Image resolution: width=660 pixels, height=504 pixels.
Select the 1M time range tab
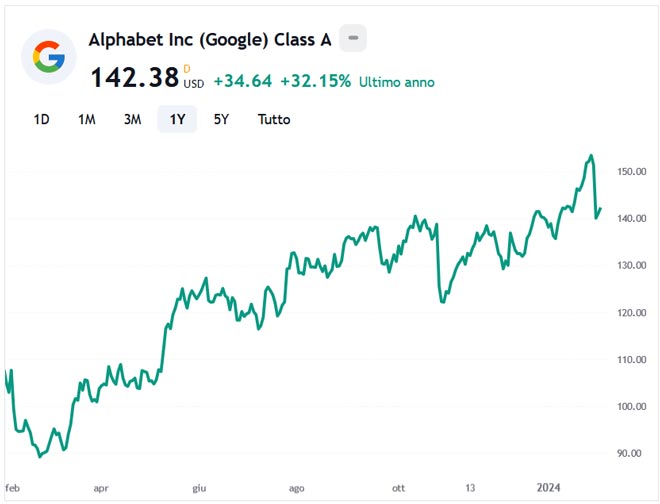(x=87, y=119)
